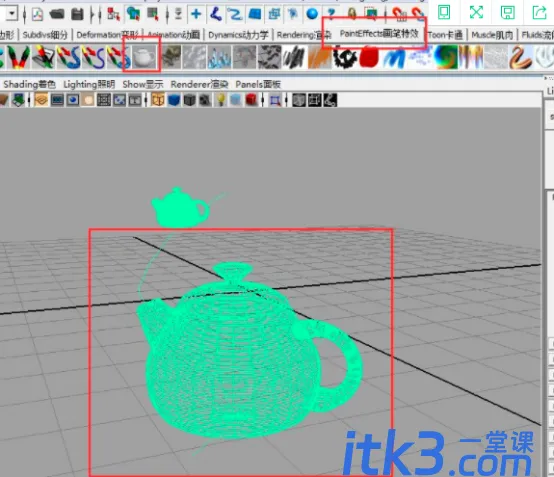Screen dimensions: 554x477
Task: Toggle snap to curves icon
Action: point(215,14)
